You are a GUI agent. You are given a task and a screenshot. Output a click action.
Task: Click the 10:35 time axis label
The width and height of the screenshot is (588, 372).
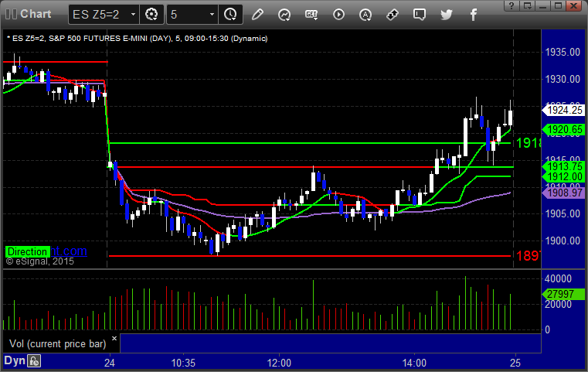(x=183, y=363)
